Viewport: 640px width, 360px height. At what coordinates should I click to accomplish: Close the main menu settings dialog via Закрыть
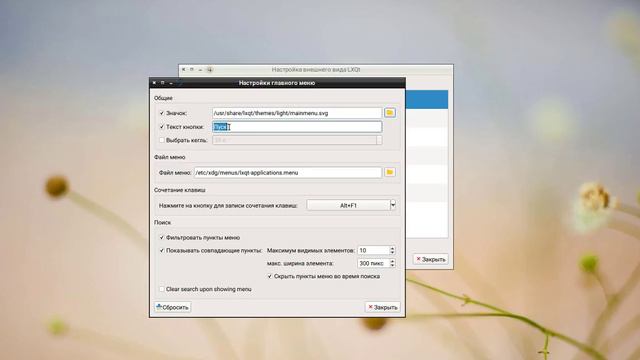coord(382,307)
